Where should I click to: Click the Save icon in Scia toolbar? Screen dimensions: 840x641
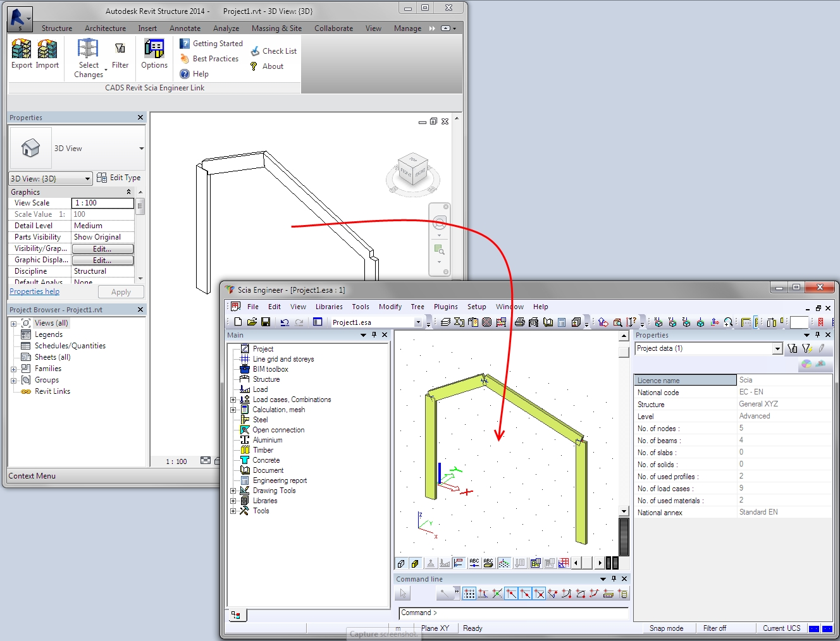[x=266, y=322]
